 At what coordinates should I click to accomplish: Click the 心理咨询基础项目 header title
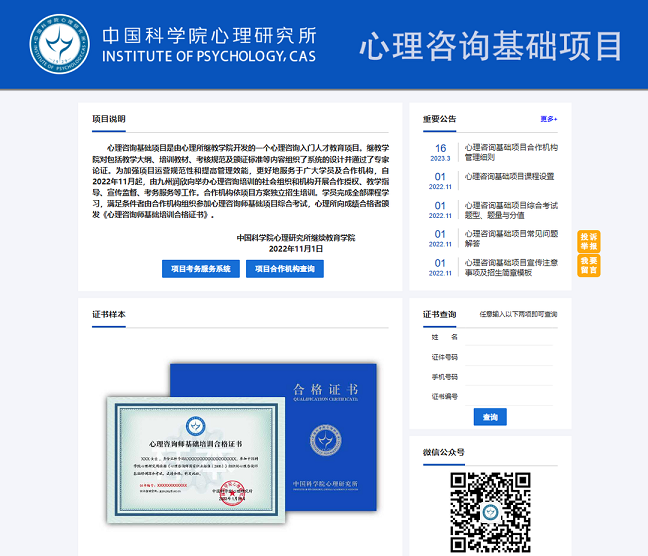pos(490,45)
